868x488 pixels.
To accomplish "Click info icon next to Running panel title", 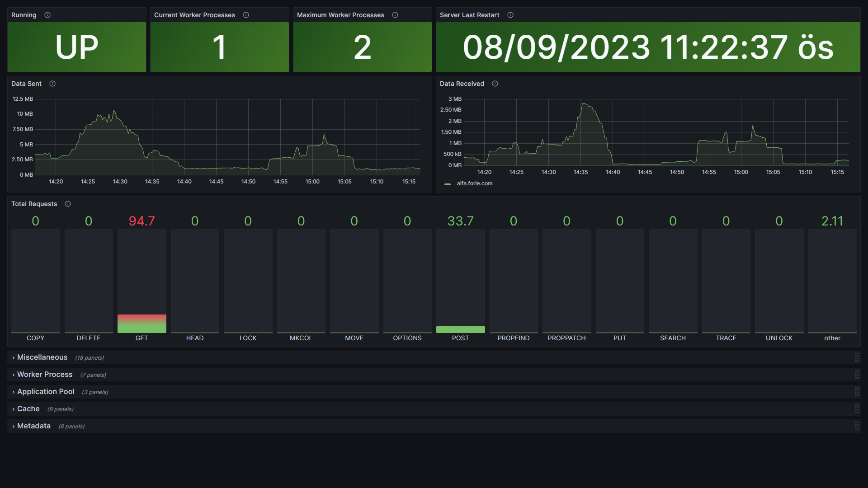I will pos(47,15).
